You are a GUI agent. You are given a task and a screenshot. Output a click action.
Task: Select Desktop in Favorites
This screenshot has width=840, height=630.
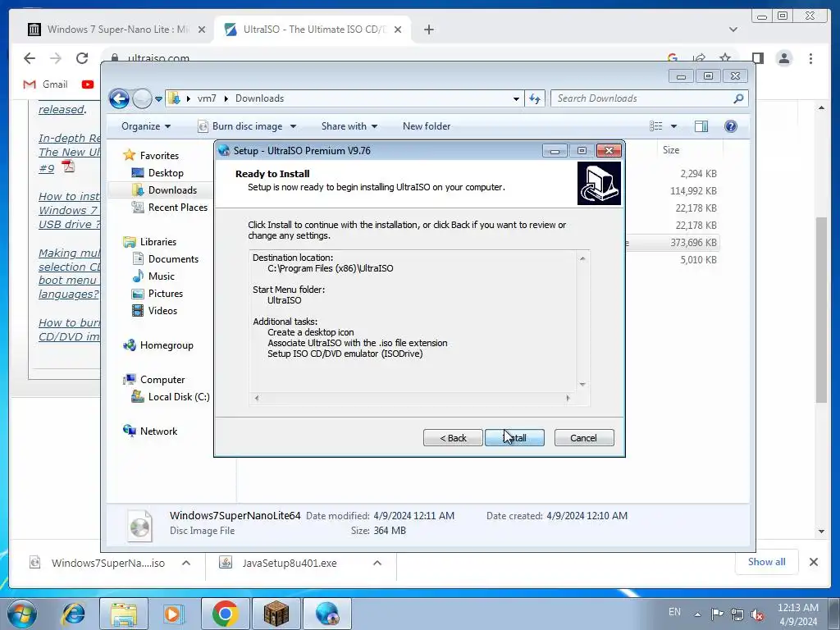166,172
